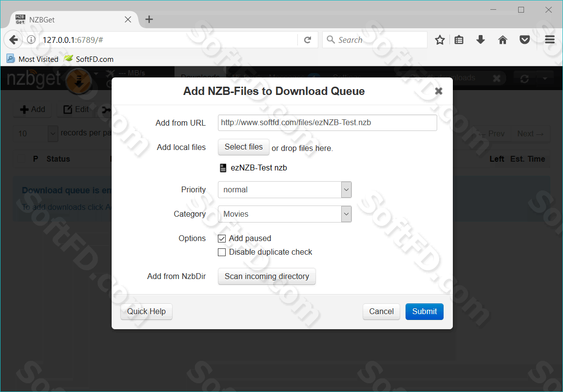The width and height of the screenshot is (563, 392).
Task: Close the NZBGet browser tab
Action: [x=128, y=19]
